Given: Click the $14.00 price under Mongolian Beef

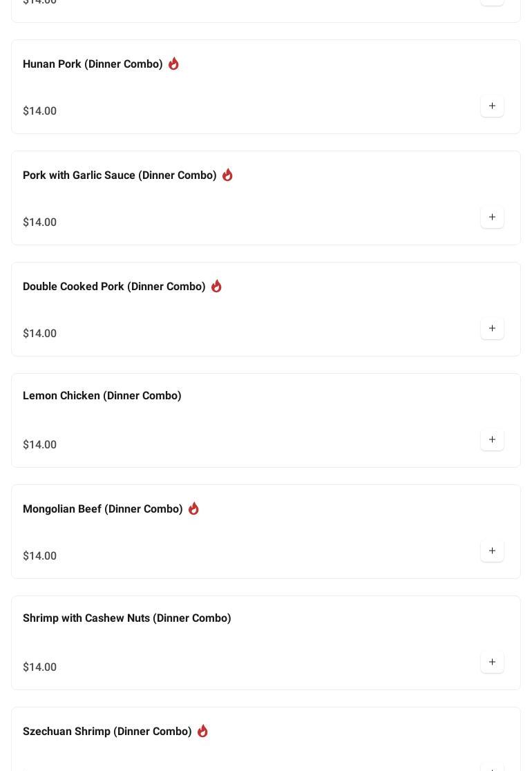Looking at the screenshot, I should click(39, 556).
